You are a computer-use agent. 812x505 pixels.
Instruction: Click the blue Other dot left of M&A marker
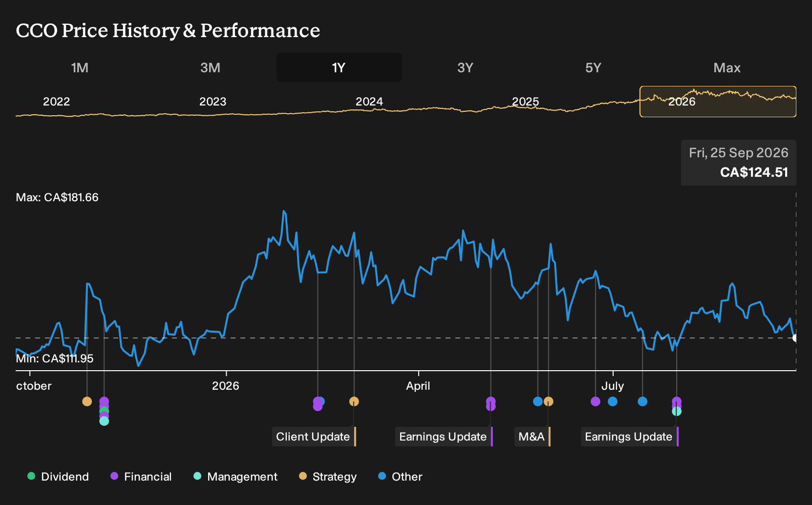[x=538, y=401]
